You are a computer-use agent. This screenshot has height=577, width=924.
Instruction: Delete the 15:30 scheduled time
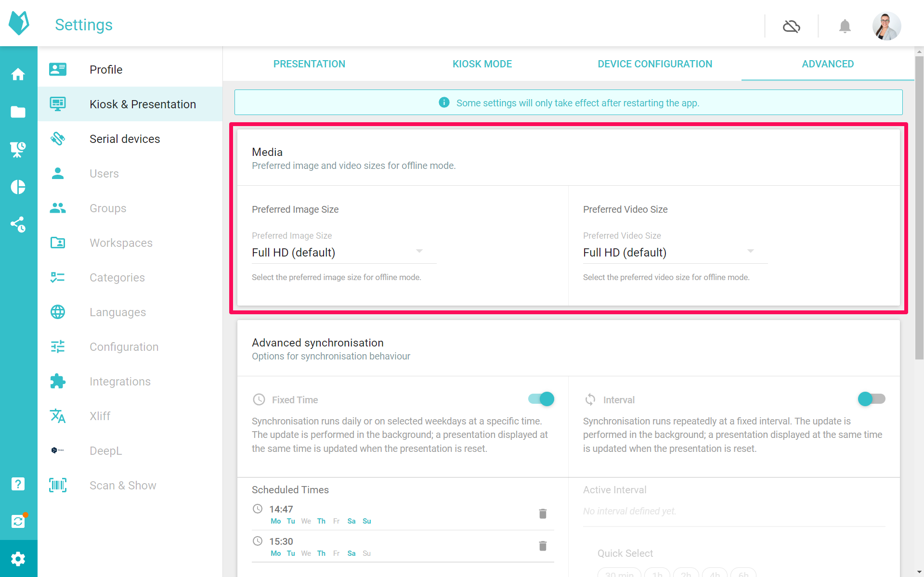(x=543, y=546)
